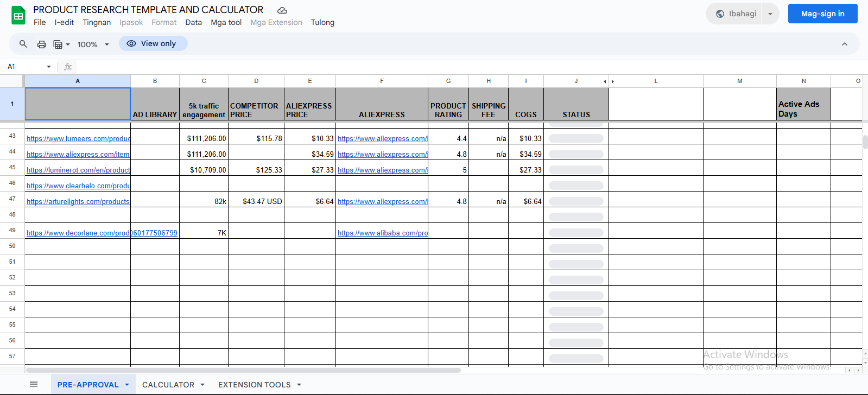Select the AD LIBRARY header cell

[155, 104]
